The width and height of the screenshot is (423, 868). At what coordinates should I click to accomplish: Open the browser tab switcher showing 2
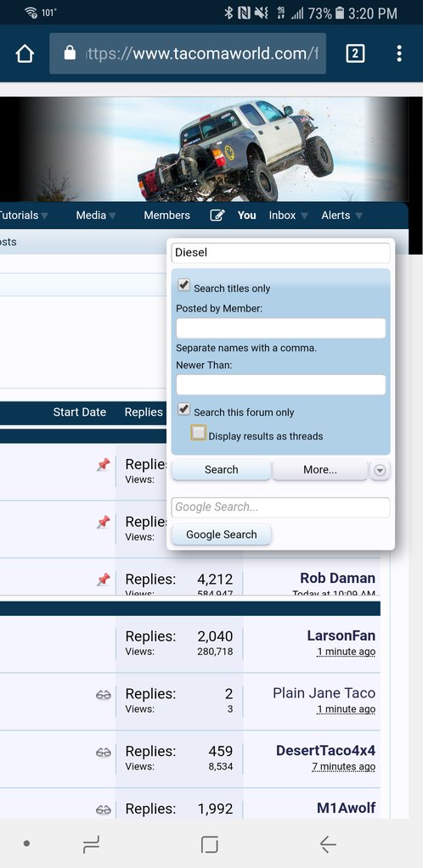[x=355, y=53]
